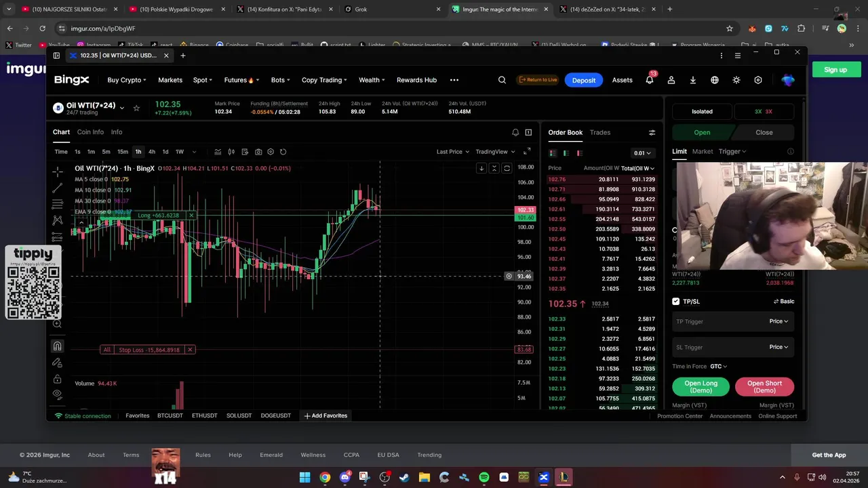Switch to the Trades tab
This screenshot has width=868, height=488.
click(600, 132)
